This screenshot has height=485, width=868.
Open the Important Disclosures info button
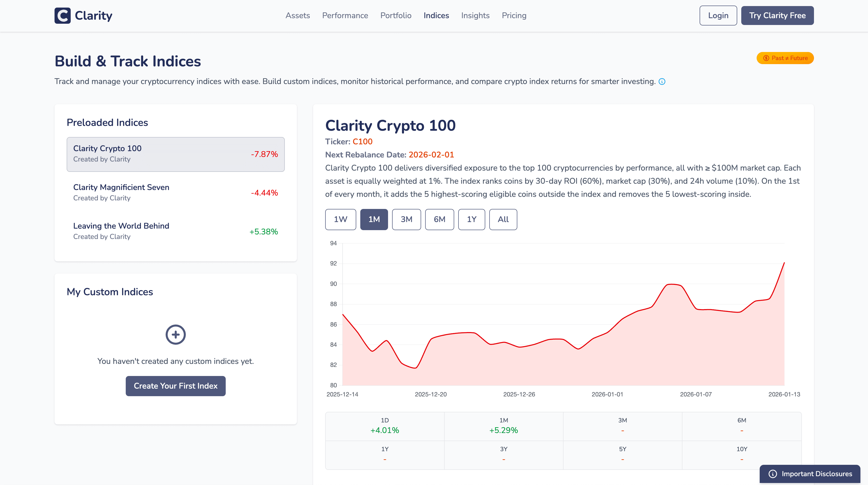(810, 474)
